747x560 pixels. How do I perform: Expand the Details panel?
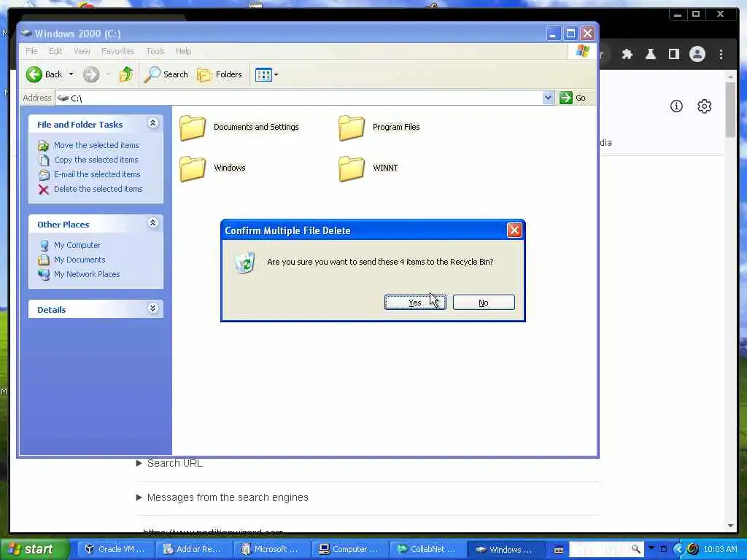point(153,308)
